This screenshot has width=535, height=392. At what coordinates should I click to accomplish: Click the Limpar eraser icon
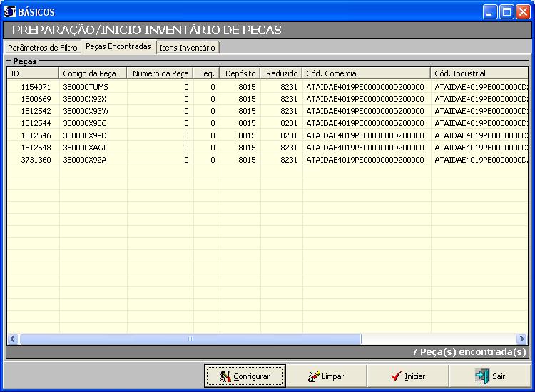coord(312,376)
